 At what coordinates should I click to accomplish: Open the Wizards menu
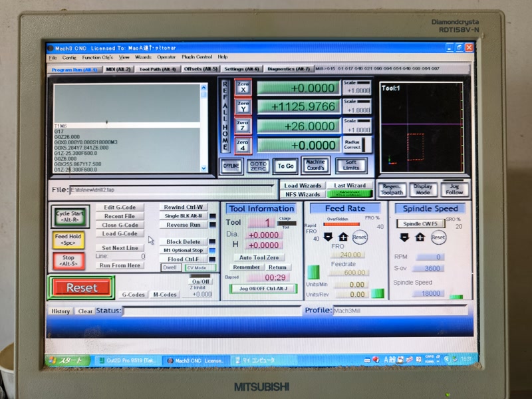[x=143, y=57]
